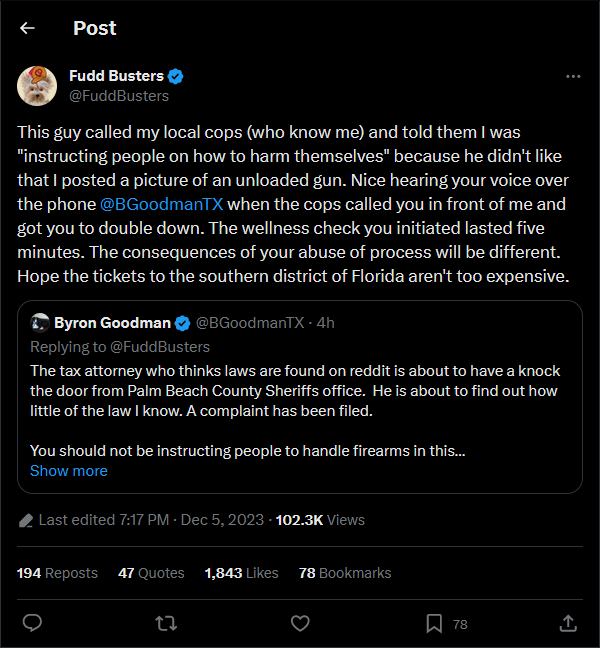600x648 pixels.
Task: Open the 78 Bookmarks count
Action: click(x=345, y=573)
